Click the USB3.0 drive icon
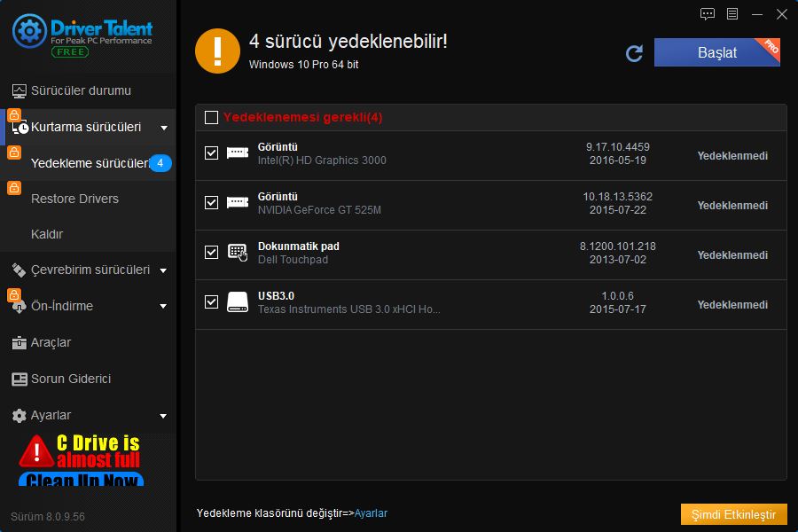 (238, 302)
